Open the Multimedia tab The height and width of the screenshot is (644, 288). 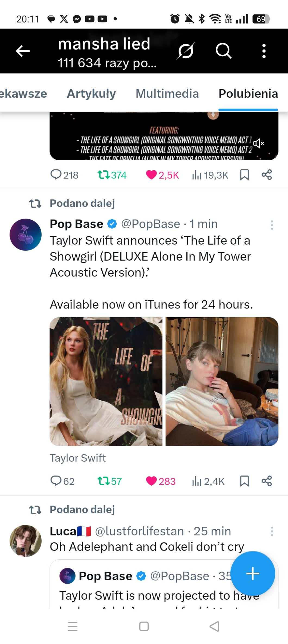167,94
